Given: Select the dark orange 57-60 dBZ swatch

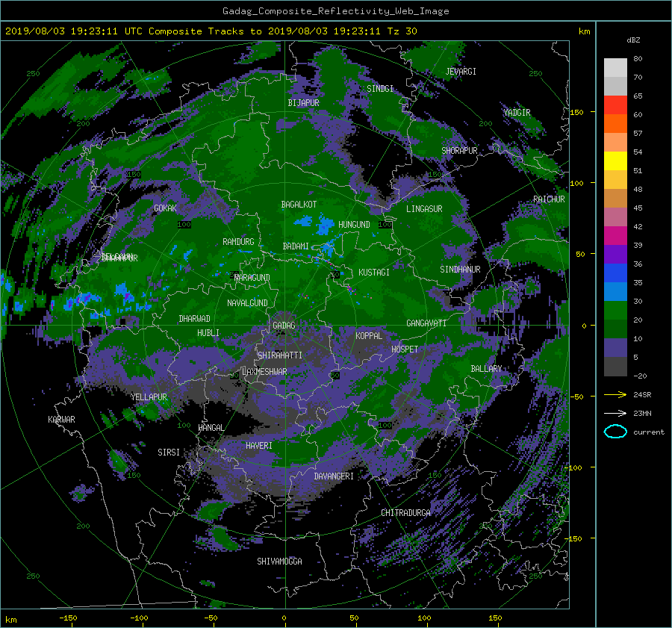Looking at the screenshot, I should point(615,124).
